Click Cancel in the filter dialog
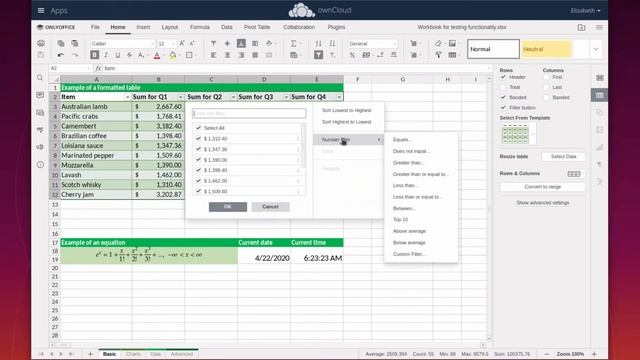 [270, 207]
